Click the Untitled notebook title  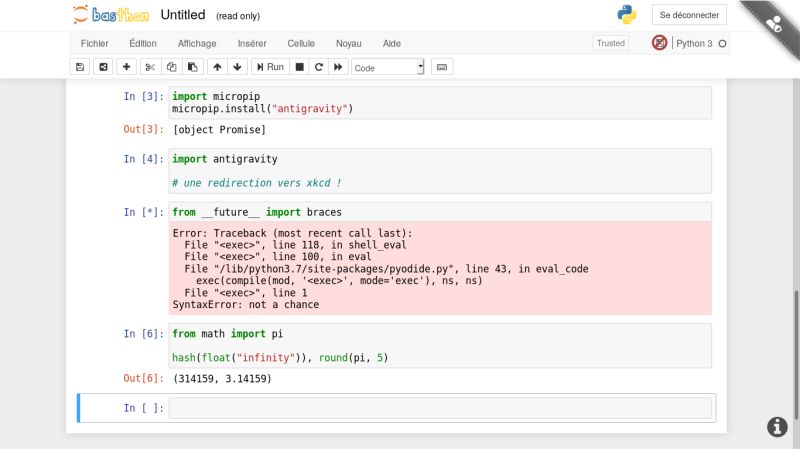(183, 15)
